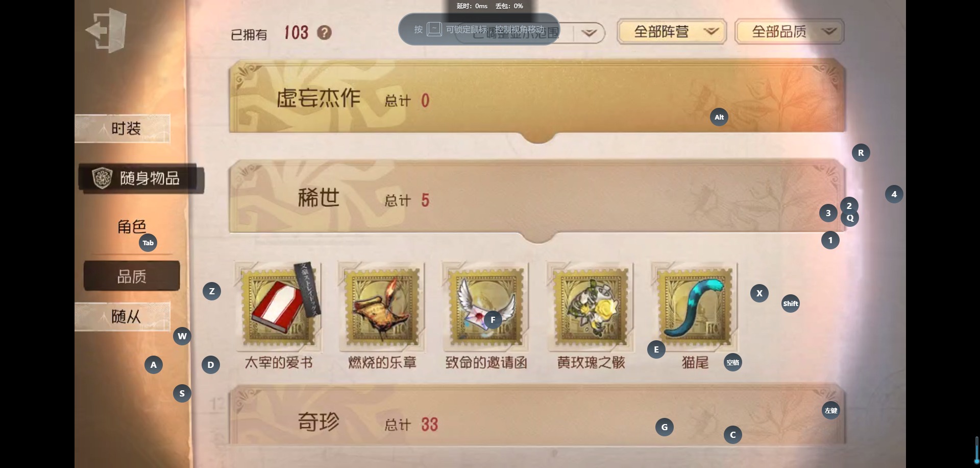980x468 pixels.
Task: Expand the display range dropdown arrow
Action: click(x=589, y=33)
